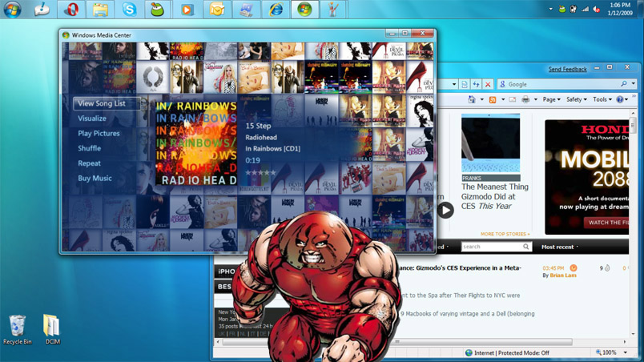
Task: Select Play Pictures in Media Center
Action: [99, 133]
